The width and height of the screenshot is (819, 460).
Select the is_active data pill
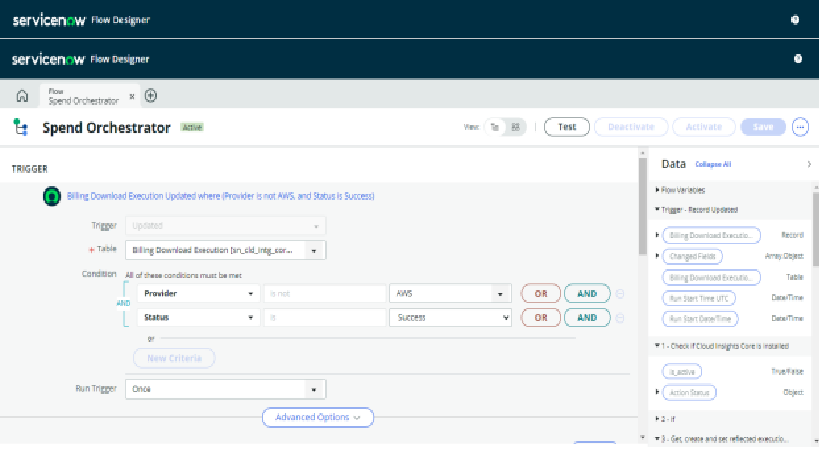pos(682,372)
